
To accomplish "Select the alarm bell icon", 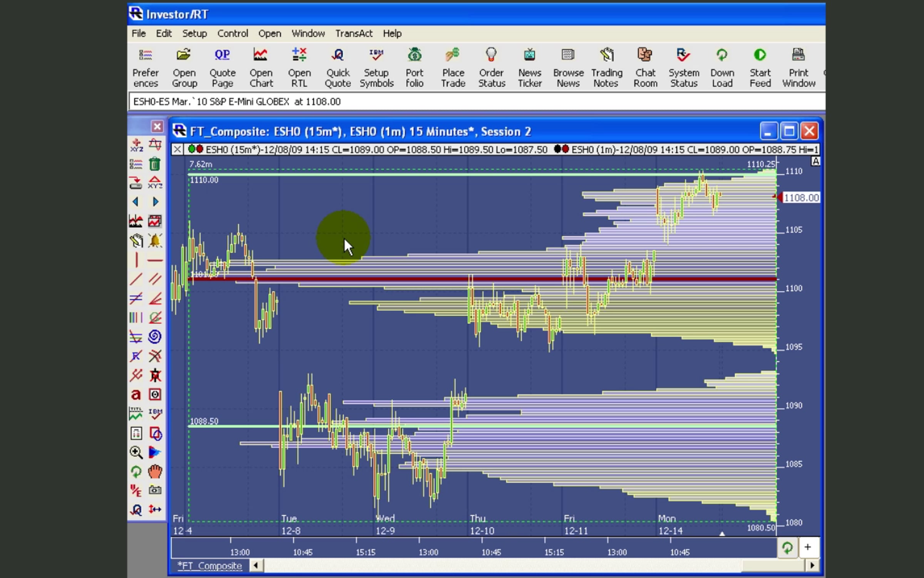I will point(155,241).
